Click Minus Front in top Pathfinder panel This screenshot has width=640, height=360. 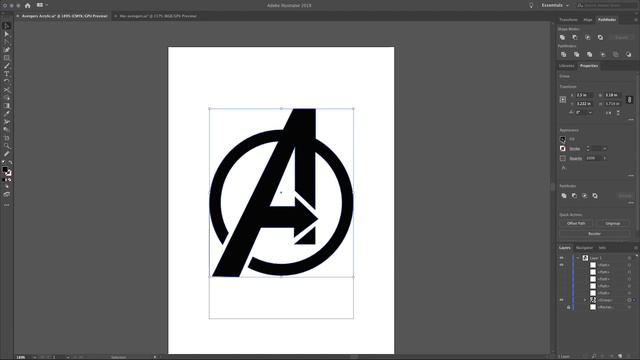[x=575, y=38]
